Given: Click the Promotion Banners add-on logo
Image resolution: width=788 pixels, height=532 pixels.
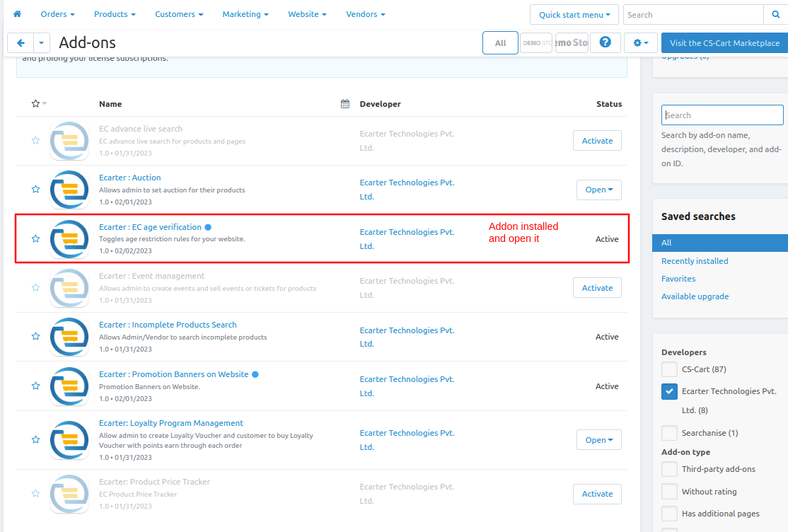Looking at the screenshot, I should click(x=69, y=386).
